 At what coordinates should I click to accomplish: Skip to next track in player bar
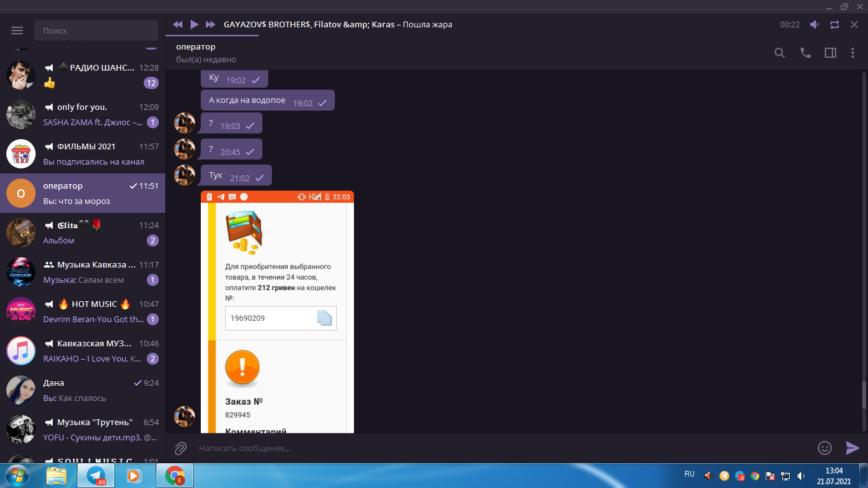pyautogui.click(x=210, y=24)
